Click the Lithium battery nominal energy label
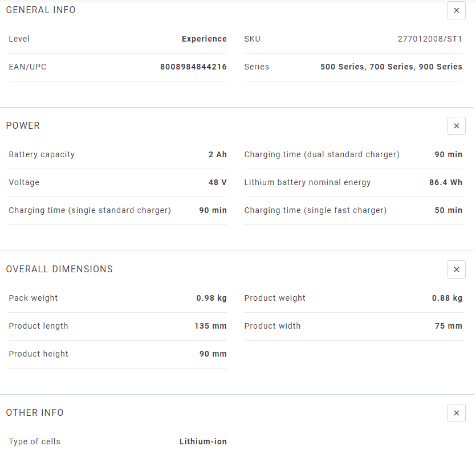 coord(307,182)
